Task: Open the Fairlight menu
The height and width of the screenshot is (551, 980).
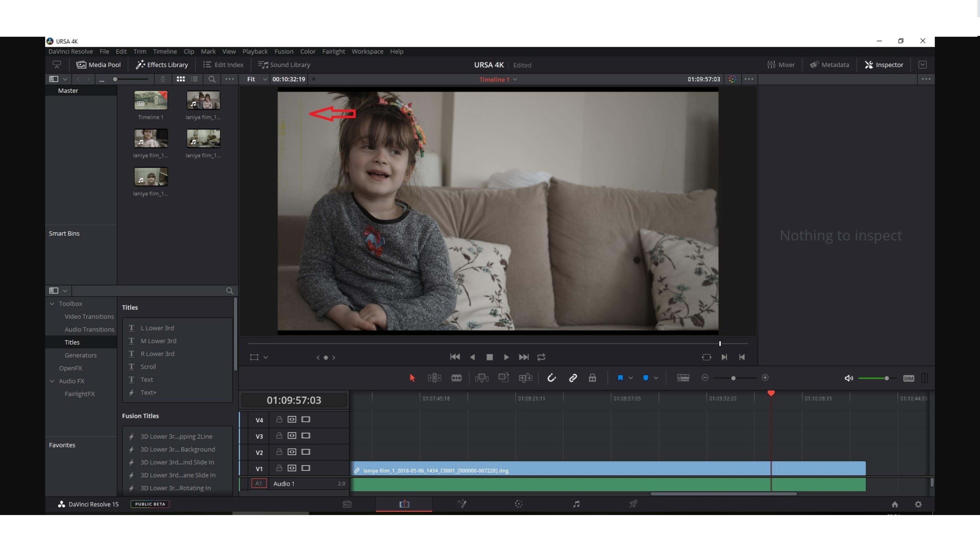Action: pyautogui.click(x=334, y=51)
